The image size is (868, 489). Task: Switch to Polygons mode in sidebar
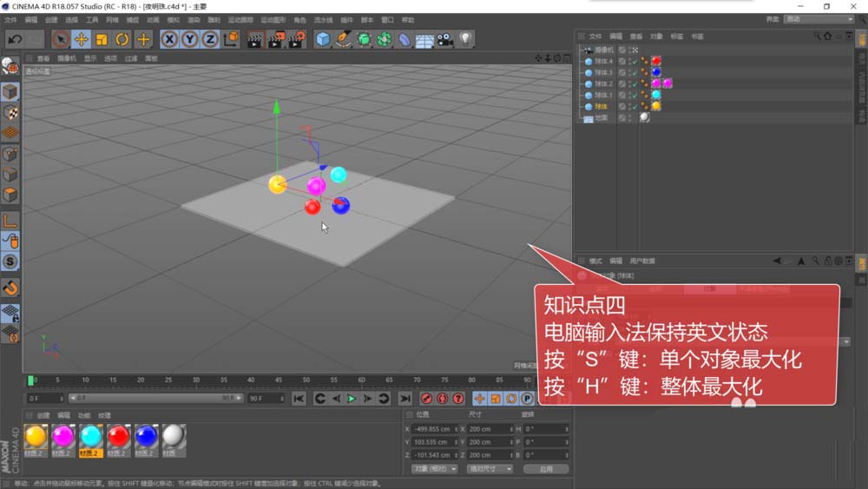tap(10, 195)
